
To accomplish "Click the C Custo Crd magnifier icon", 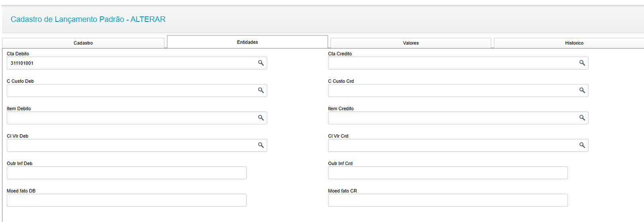I will [x=582, y=90].
